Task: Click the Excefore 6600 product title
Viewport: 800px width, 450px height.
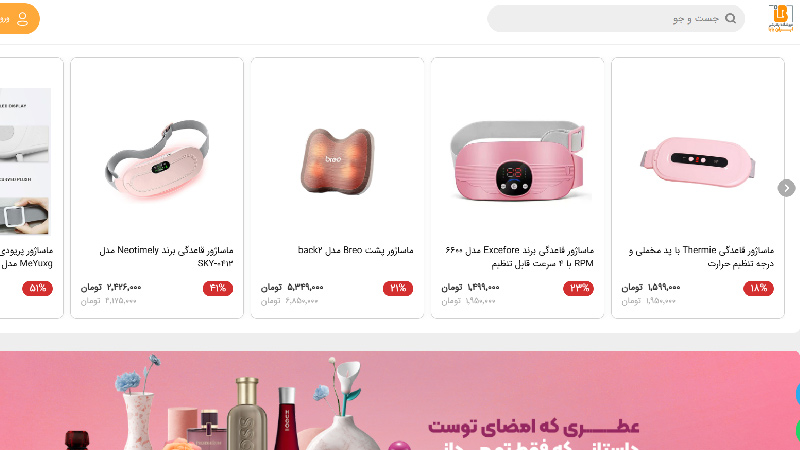Action: tap(519, 257)
